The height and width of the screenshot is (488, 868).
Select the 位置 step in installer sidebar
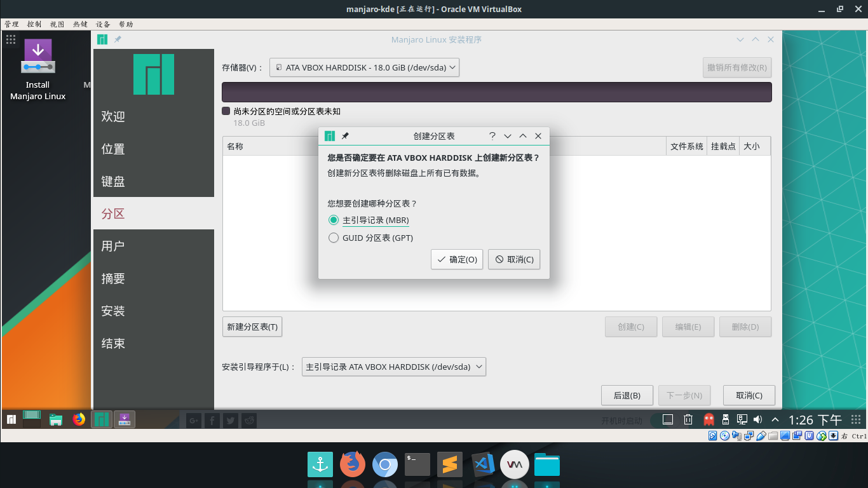(x=154, y=149)
